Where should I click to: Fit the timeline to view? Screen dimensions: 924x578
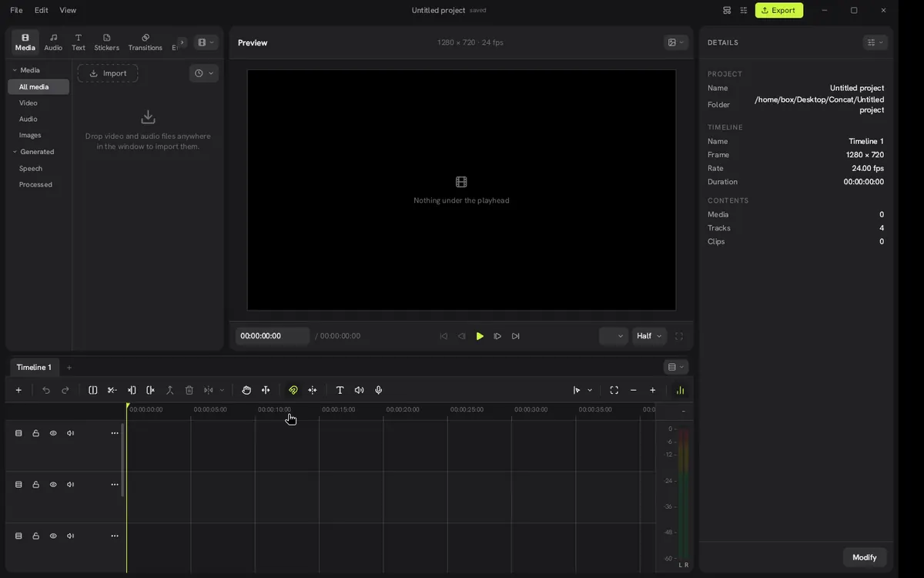pyautogui.click(x=614, y=390)
